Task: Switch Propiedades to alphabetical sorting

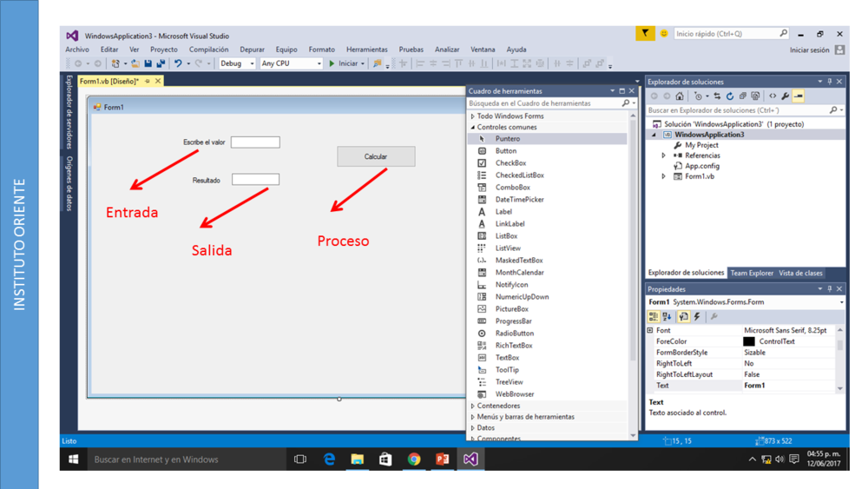Action: point(667,317)
